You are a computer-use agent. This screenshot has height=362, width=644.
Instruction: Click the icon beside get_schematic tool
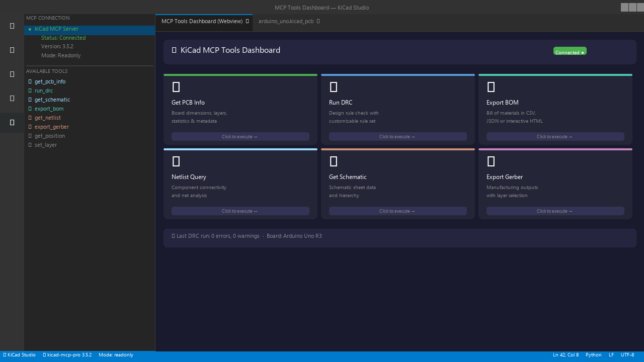(x=30, y=100)
